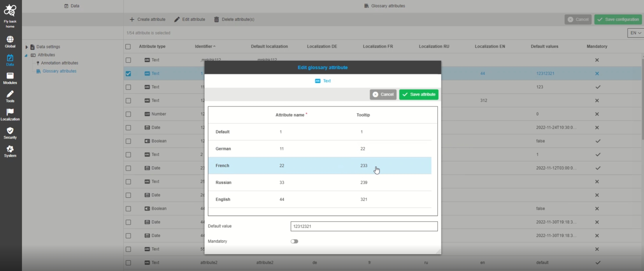Click the mandatory X mark in mnkjhk112 row
644x271 pixels.
pyautogui.click(x=597, y=60)
